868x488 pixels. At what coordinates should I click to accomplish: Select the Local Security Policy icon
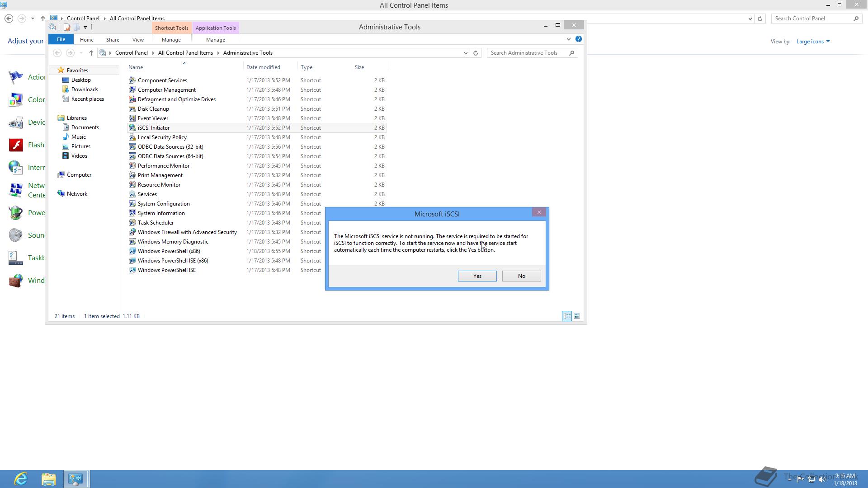(132, 137)
